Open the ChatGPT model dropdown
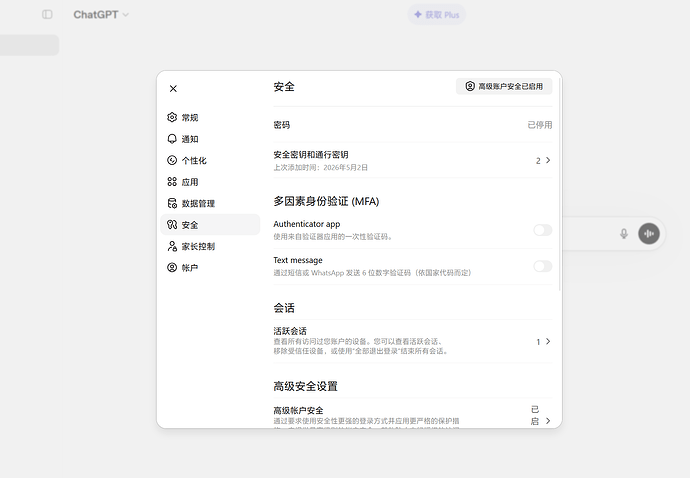 click(101, 15)
